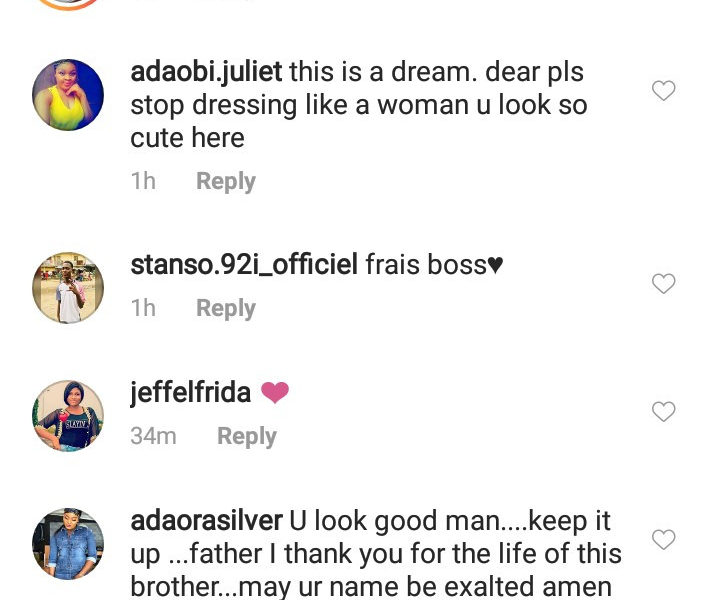Like jeffelfrida's comment using the heart outline
Screen dimensions: 720x600
(x=664, y=411)
